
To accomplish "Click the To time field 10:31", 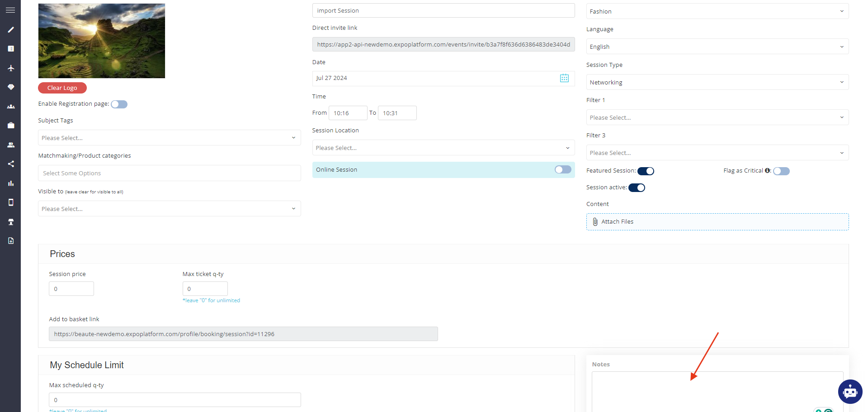I will (397, 113).
